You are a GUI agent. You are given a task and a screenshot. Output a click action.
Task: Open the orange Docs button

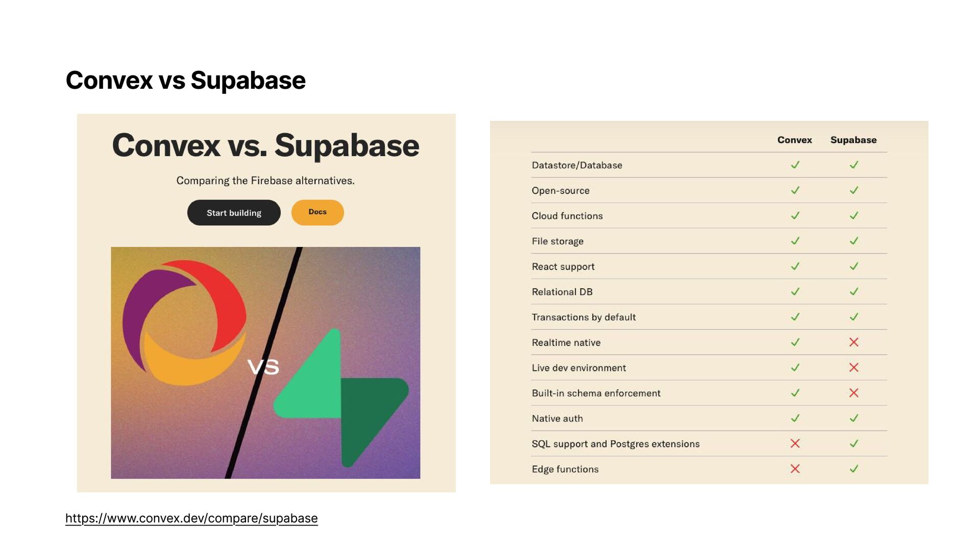tap(317, 212)
